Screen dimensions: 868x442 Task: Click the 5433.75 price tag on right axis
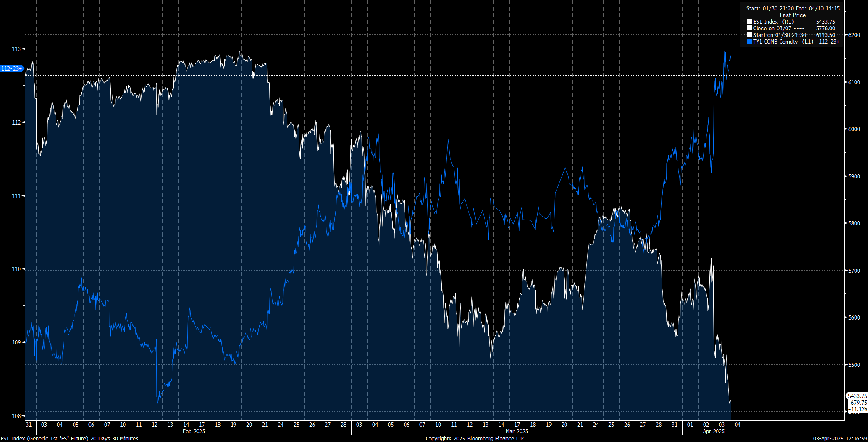(857, 396)
